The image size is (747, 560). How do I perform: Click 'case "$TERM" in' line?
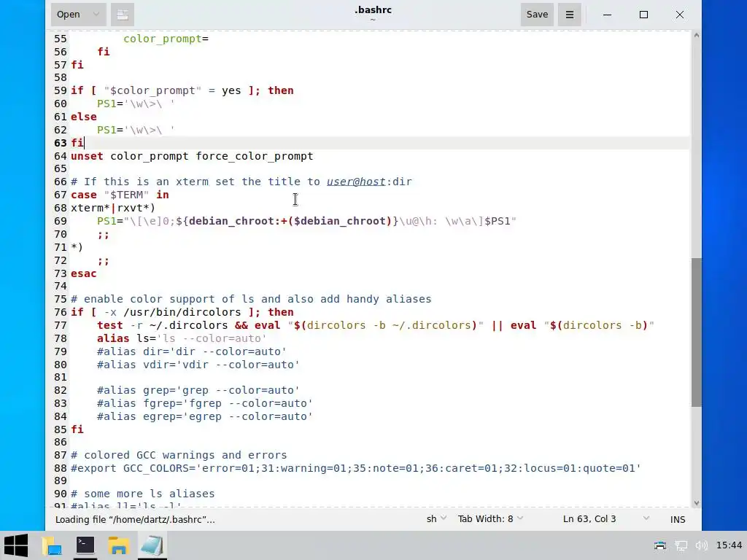tap(120, 195)
